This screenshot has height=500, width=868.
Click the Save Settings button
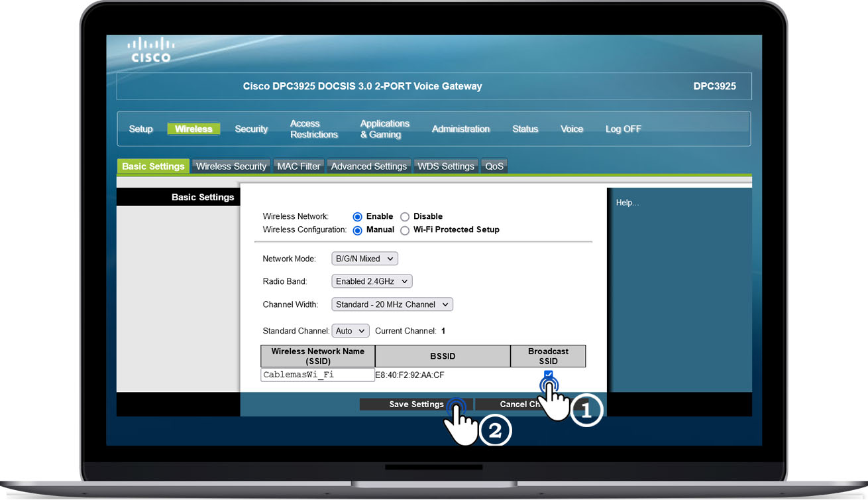coord(416,405)
